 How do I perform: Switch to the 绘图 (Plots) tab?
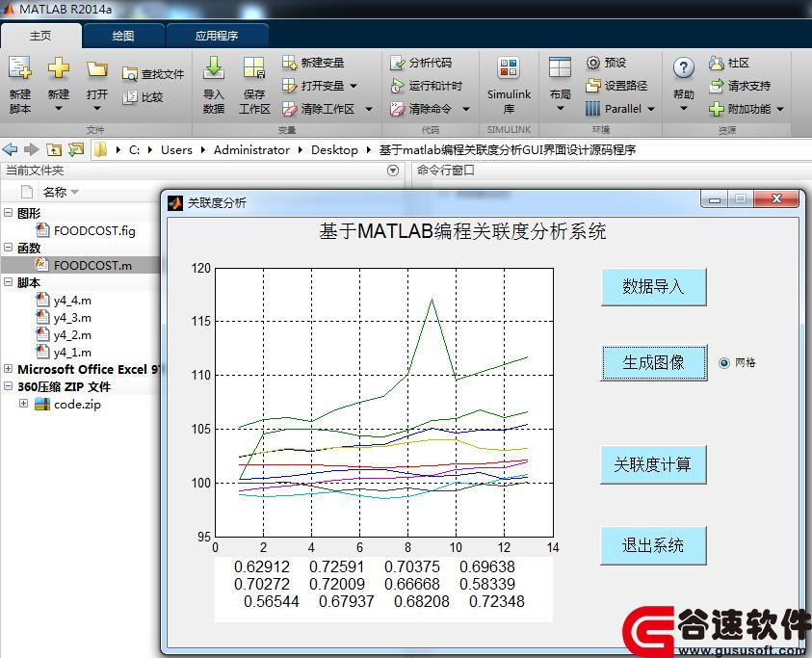click(x=123, y=36)
